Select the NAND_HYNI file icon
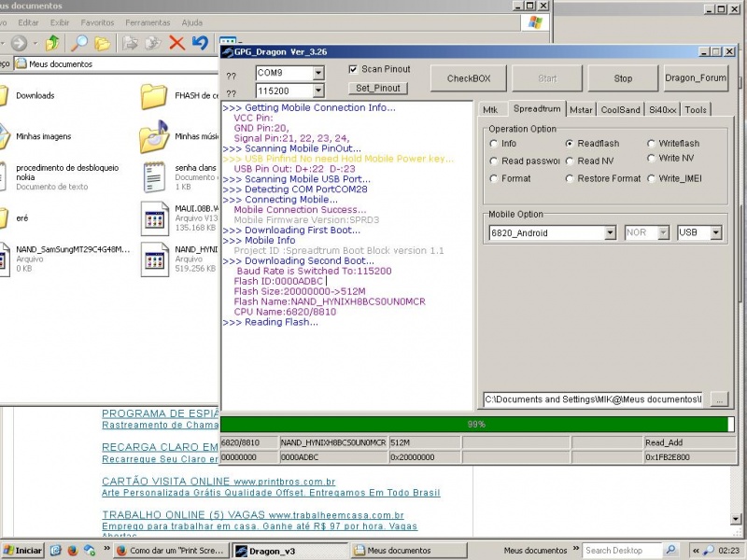This screenshot has width=747, height=560. pos(155,259)
